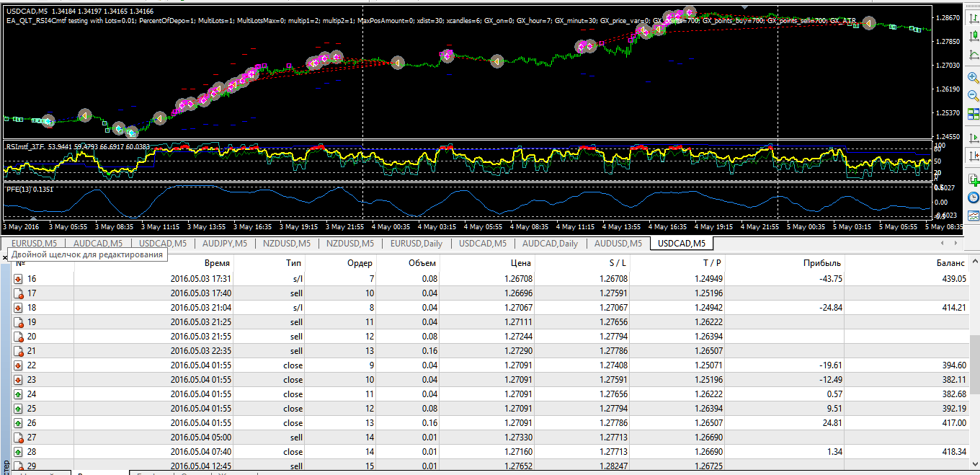
Task: Close the tester panel with the x
Action: click(4, 257)
